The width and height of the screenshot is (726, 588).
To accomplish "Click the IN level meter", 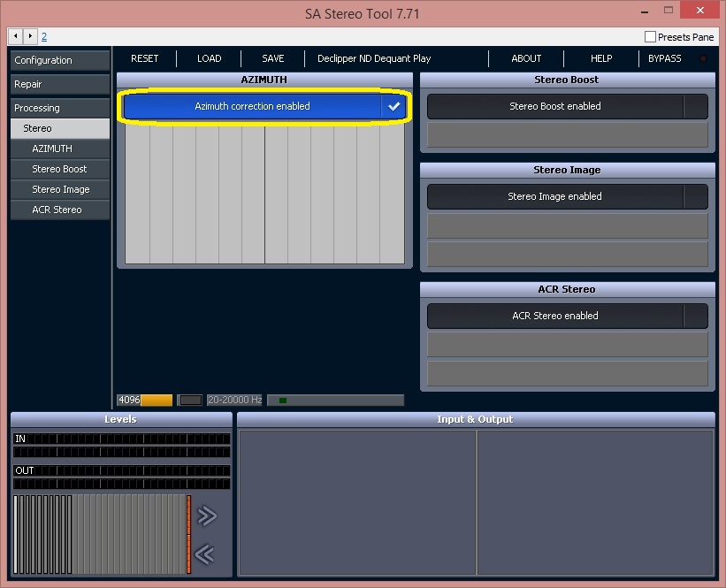I will coord(121,445).
